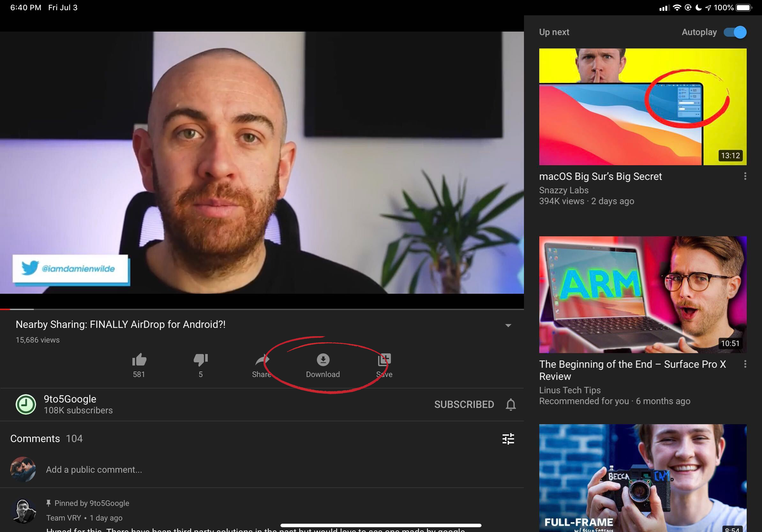Expand the video description dropdown arrow
762x532 pixels.
[x=508, y=325]
